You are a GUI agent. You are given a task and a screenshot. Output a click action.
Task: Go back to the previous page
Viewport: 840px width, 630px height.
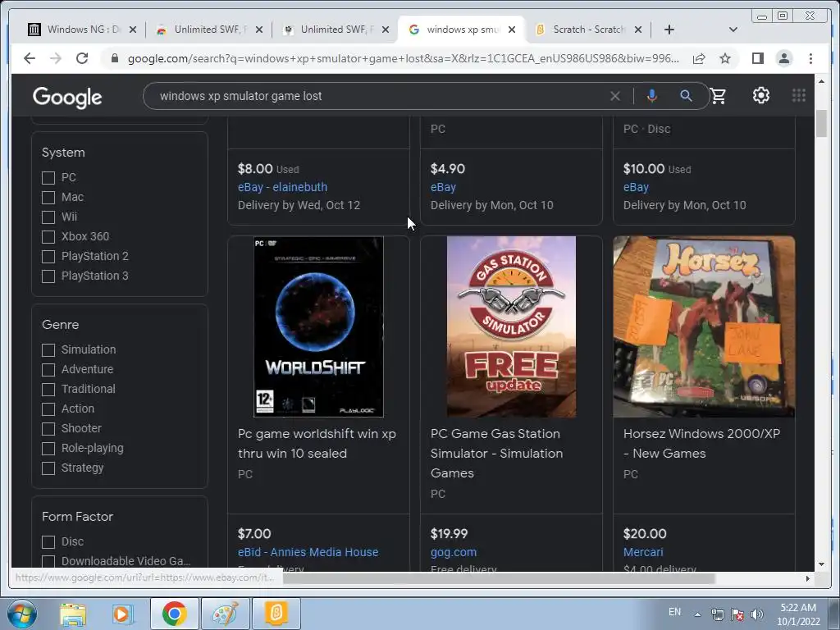30,58
